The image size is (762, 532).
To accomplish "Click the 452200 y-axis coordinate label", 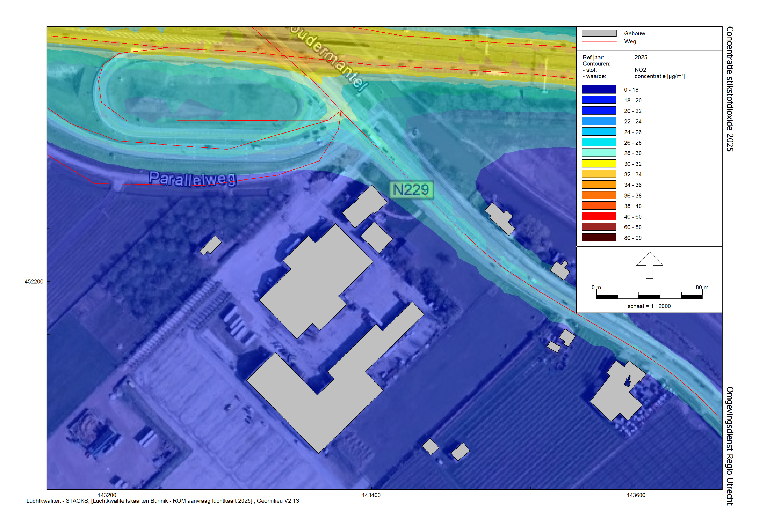I will click(x=34, y=282).
